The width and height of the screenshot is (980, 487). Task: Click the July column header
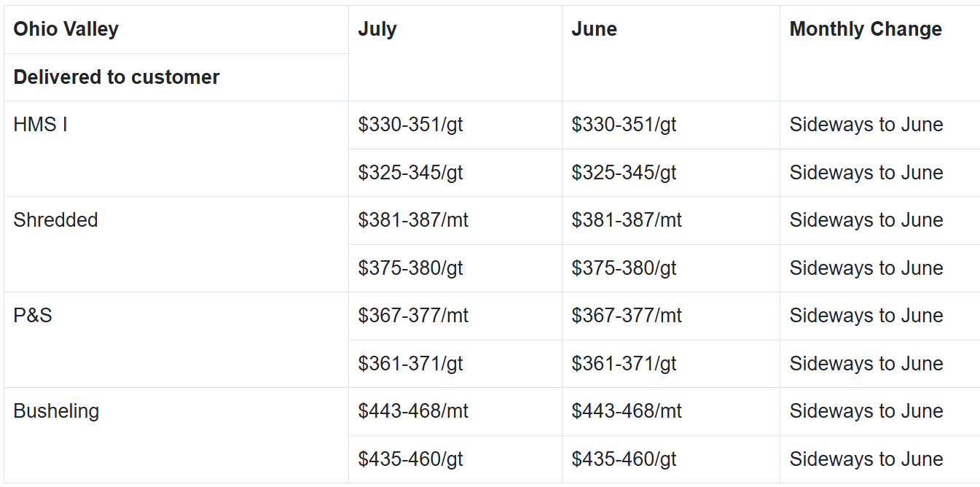pyautogui.click(x=377, y=29)
